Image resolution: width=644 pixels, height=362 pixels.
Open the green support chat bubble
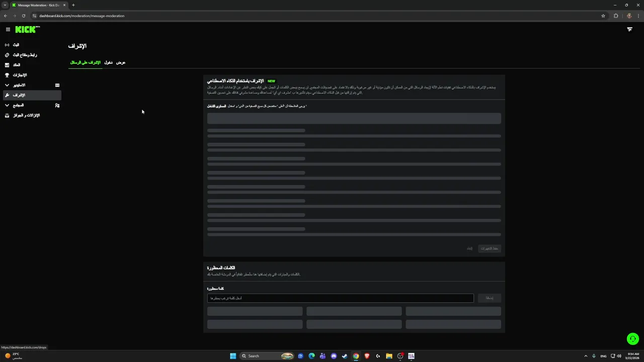[x=633, y=339]
